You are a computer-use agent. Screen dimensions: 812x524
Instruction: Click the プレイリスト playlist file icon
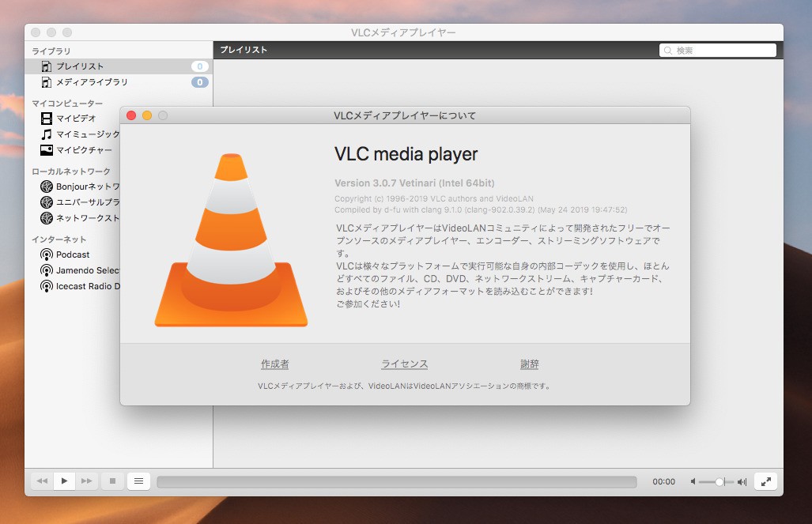(x=47, y=66)
